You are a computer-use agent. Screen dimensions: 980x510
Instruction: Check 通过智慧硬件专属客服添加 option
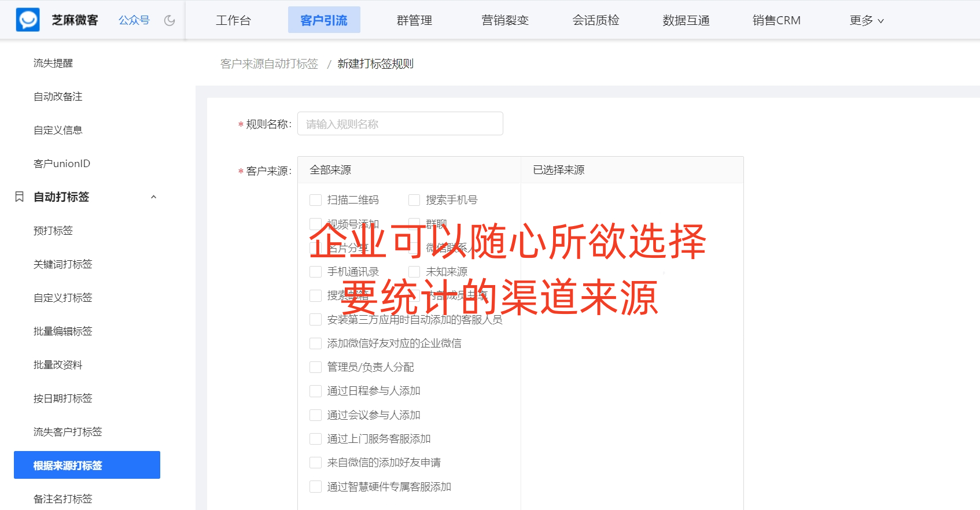(315, 487)
